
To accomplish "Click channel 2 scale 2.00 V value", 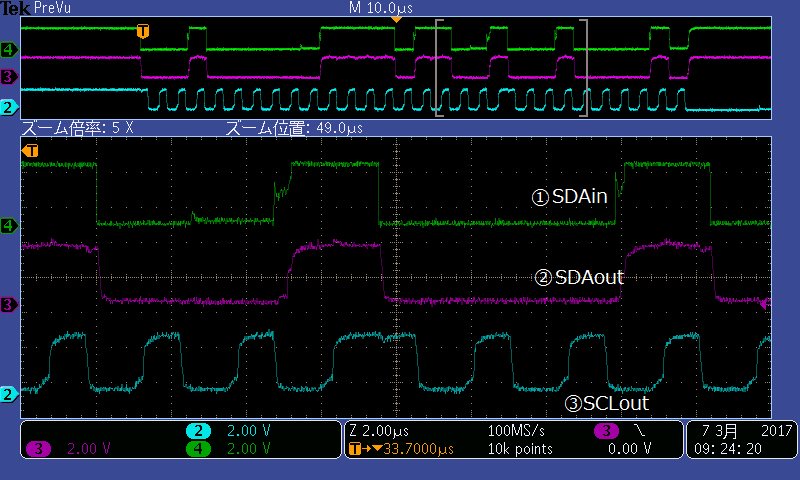I will [x=248, y=431].
